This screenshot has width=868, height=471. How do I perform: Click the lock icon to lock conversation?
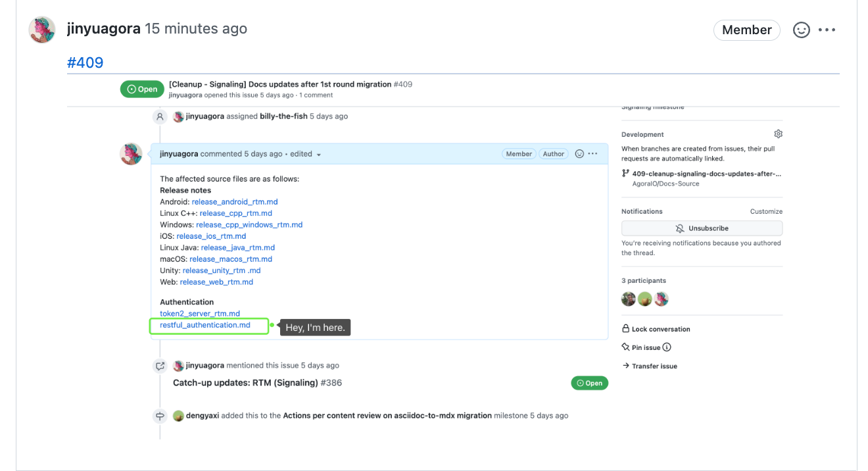tap(625, 328)
